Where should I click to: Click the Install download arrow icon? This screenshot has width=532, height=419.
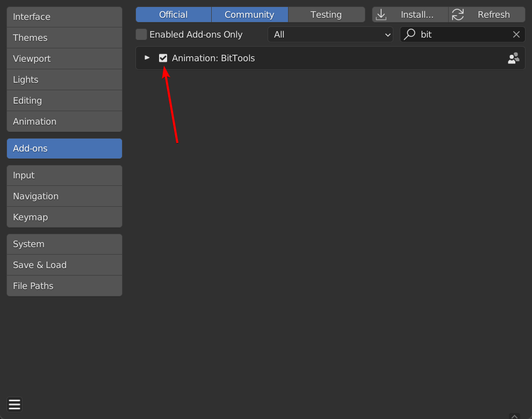point(381,15)
